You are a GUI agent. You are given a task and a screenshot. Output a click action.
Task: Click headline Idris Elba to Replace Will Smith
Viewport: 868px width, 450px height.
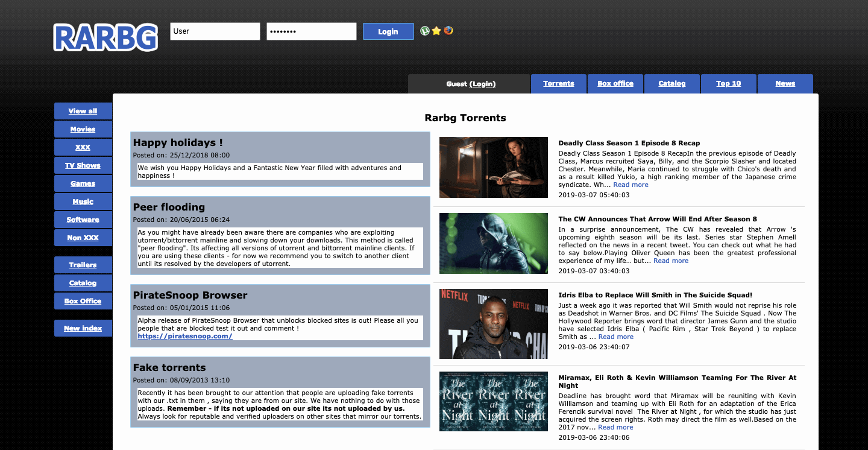tap(655, 295)
